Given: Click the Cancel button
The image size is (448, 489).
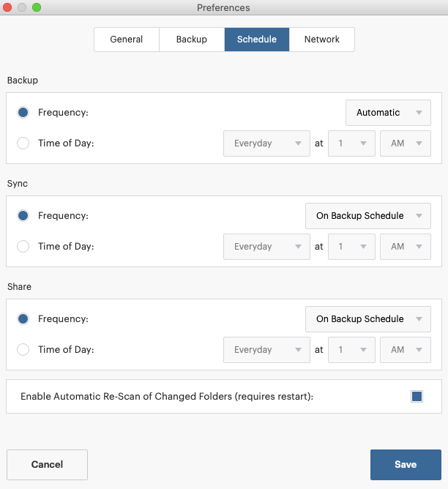Looking at the screenshot, I should pyautogui.click(x=47, y=465).
